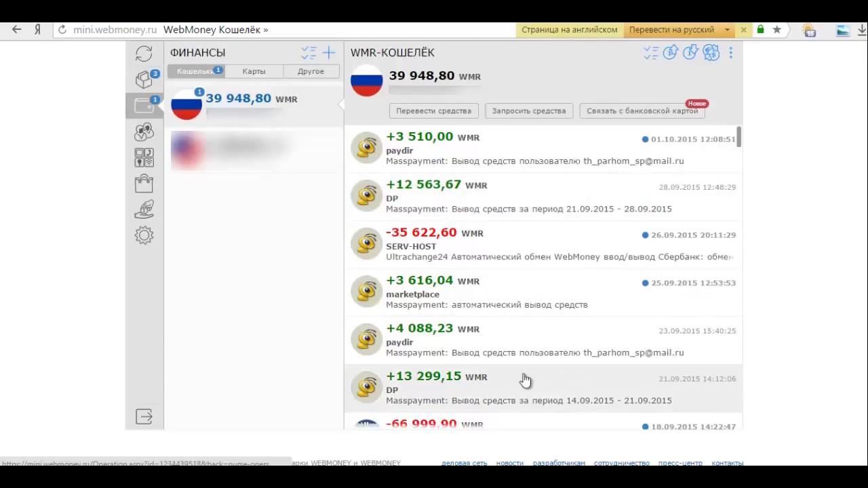Image resolution: width=868 pixels, height=488 pixels.
Task: Click the SERV-HOST transaction avatar icon
Action: pos(367,243)
